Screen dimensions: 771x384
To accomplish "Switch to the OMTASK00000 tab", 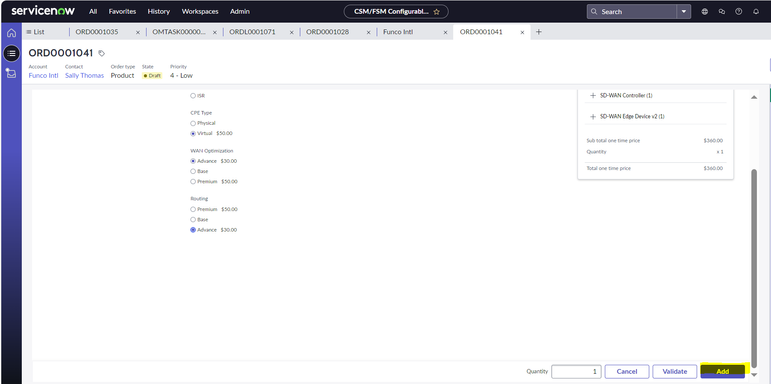I will point(179,32).
